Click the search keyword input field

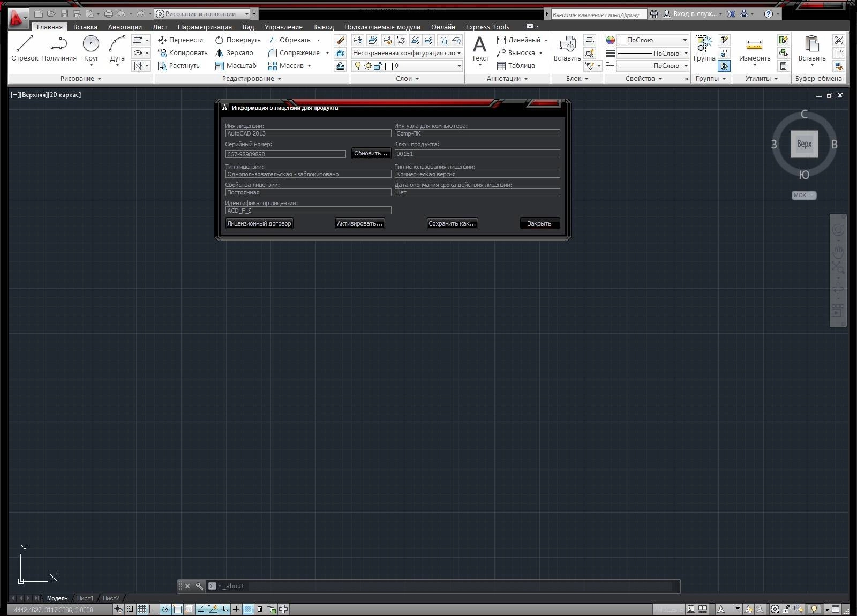[x=598, y=14]
